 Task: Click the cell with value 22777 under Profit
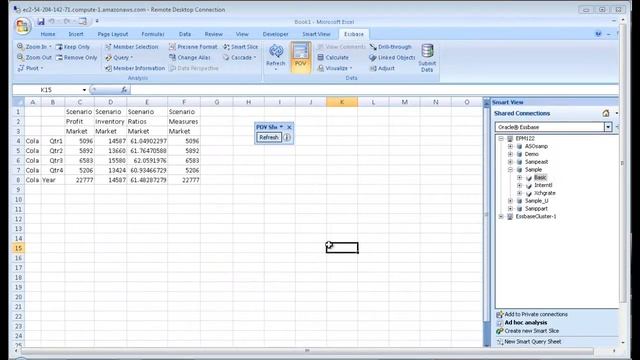tap(80, 180)
